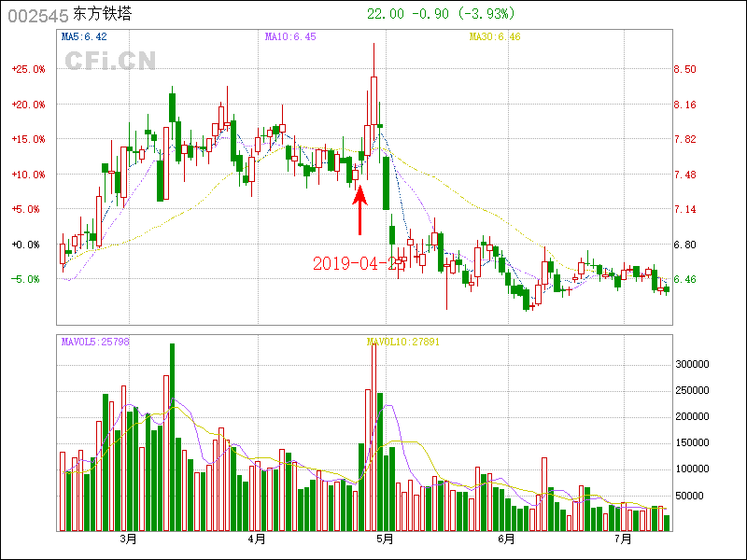Select the MA30:6.46 indicator label
Image resolution: width=747 pixels, height=560 pixels.
pyautogui.click(x=494, y=37)
